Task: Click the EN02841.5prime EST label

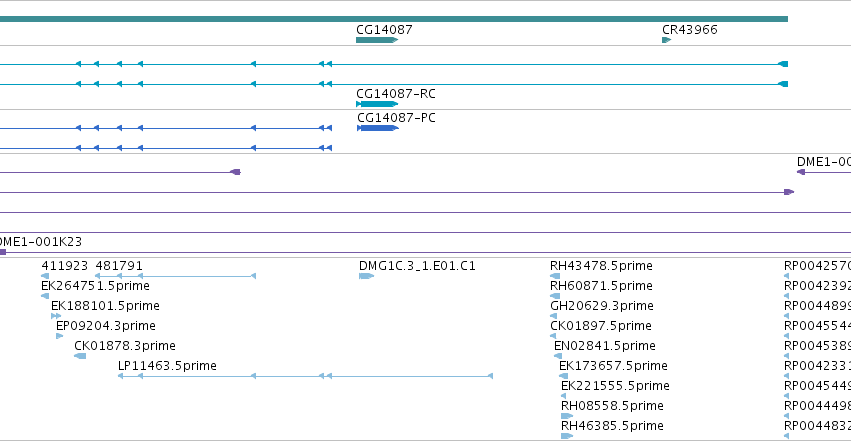Action: coord(605,346)
